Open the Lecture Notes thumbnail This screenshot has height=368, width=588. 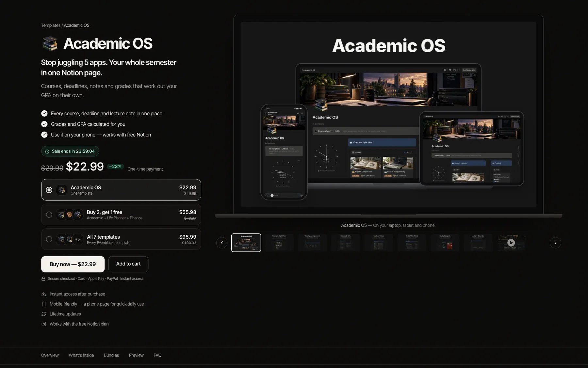pos(379,243)
